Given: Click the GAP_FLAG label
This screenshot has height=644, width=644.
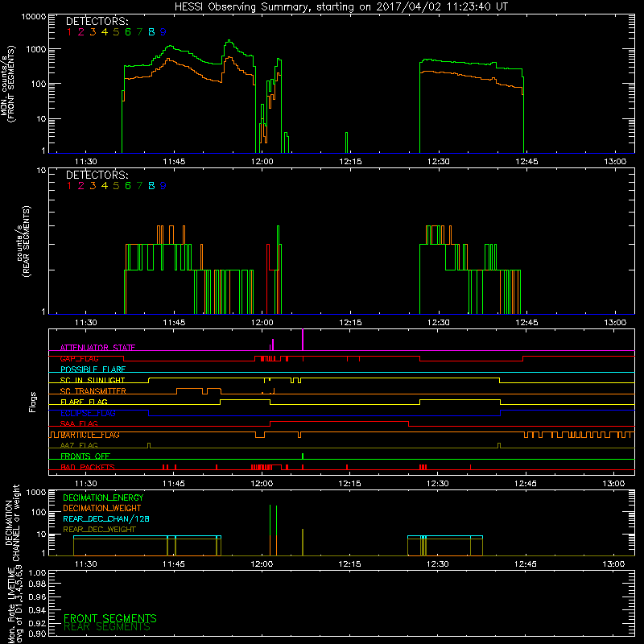Looking at the screenshot, I should (x=79, y=358).
